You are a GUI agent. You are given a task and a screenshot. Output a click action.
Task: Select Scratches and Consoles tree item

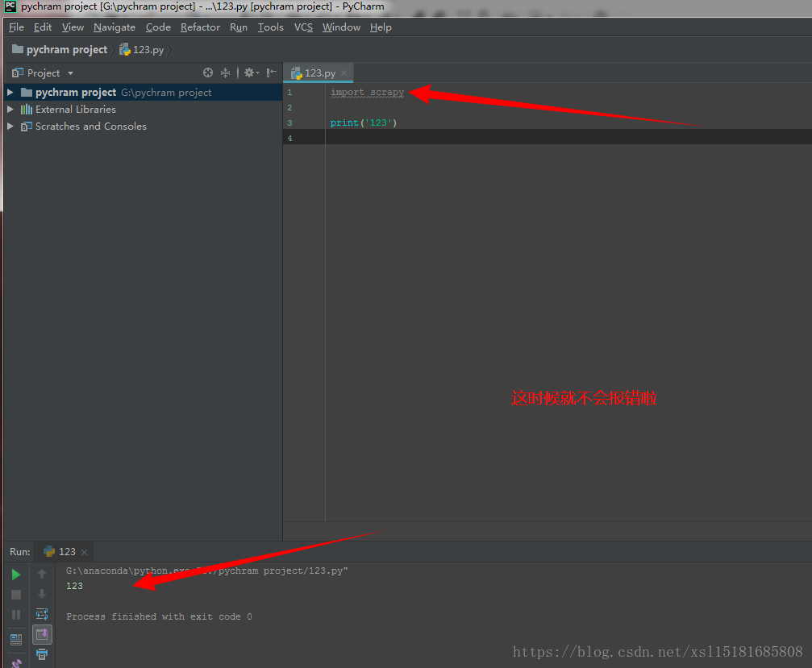[90, 127]
